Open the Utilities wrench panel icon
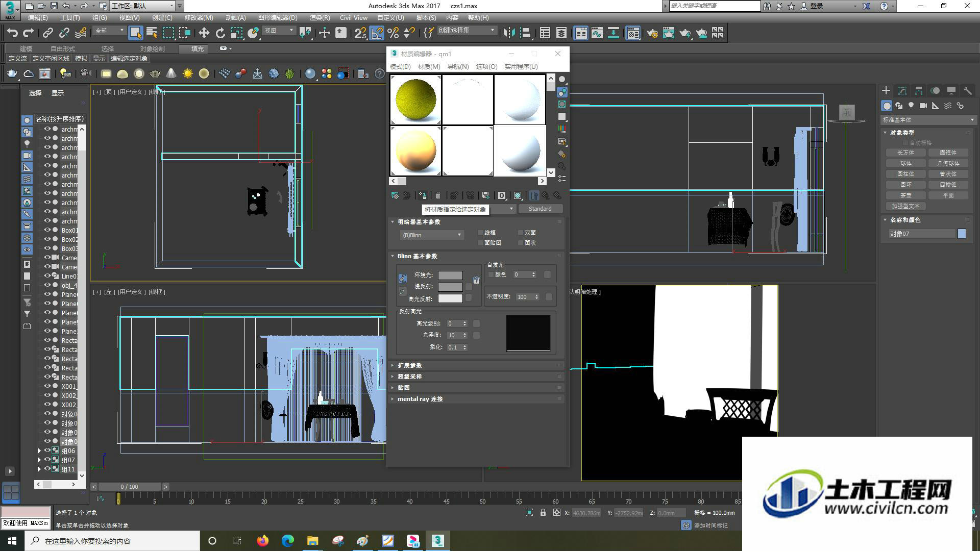This screenshot has height=552, width=980. (967, 91)
